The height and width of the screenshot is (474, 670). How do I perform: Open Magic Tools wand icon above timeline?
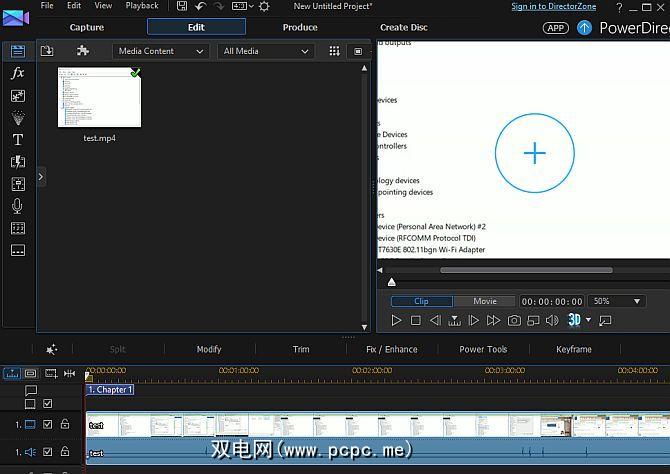[x=52, y=349]
